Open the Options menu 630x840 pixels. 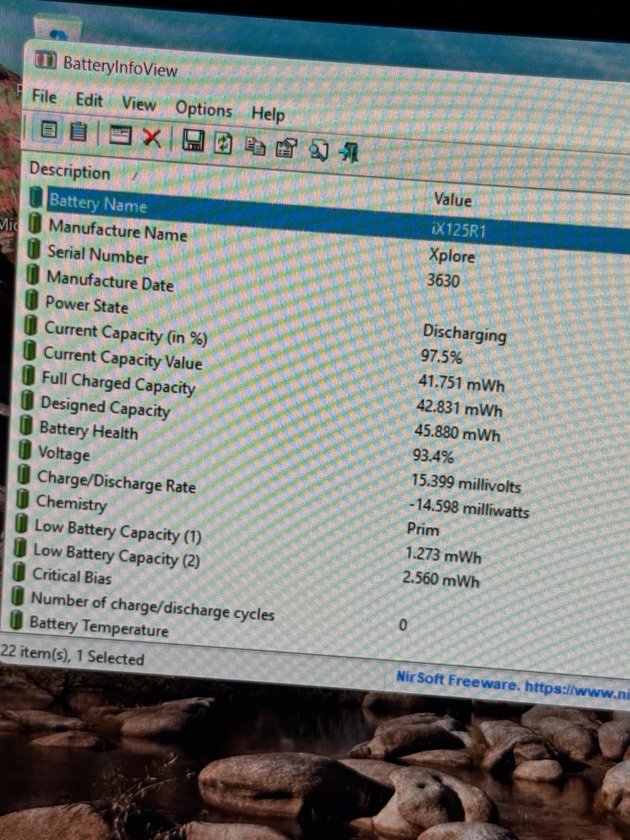tap(204, 109)
